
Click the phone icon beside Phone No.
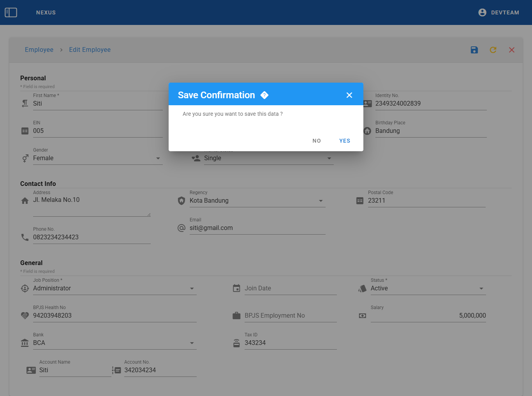(25, 237)
